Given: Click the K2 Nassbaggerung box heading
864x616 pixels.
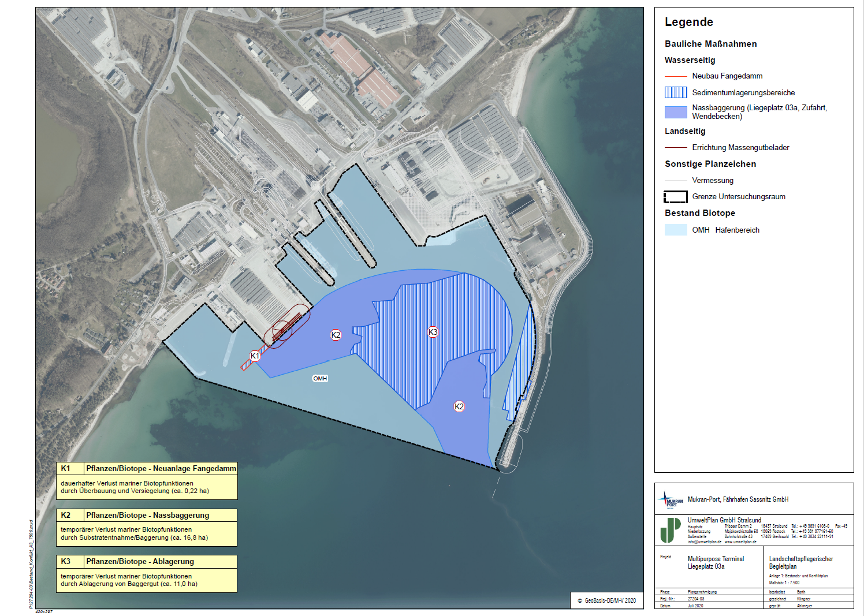Looking at the screenshot, I should pyautogui.click(x=147, y=515).
